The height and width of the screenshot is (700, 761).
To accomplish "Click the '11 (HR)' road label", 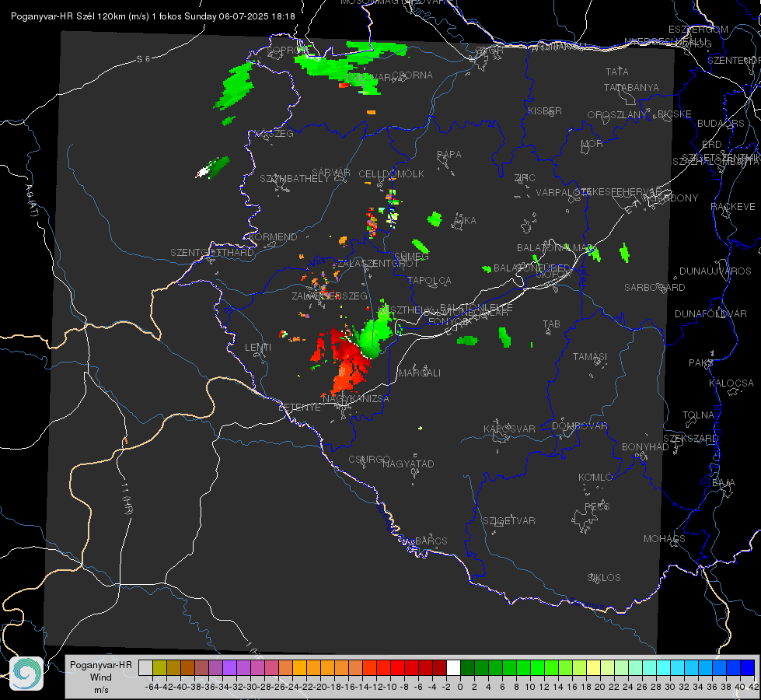I will (127, 498).
